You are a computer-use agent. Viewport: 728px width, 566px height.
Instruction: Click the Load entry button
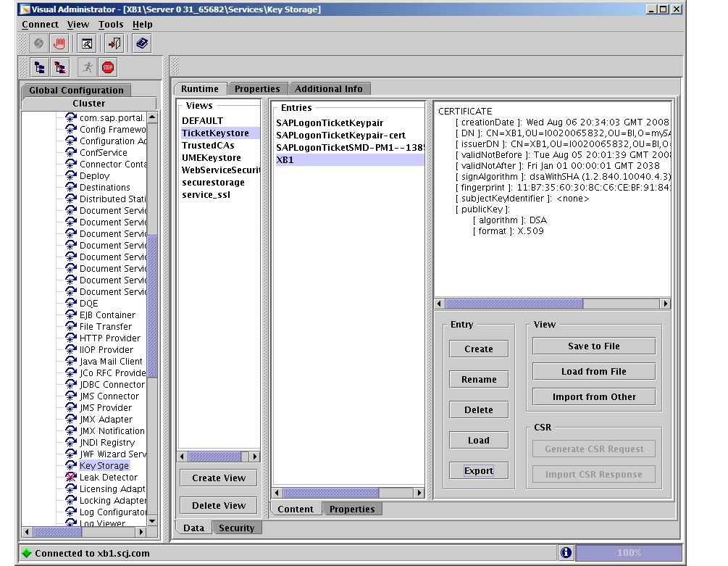479,440
